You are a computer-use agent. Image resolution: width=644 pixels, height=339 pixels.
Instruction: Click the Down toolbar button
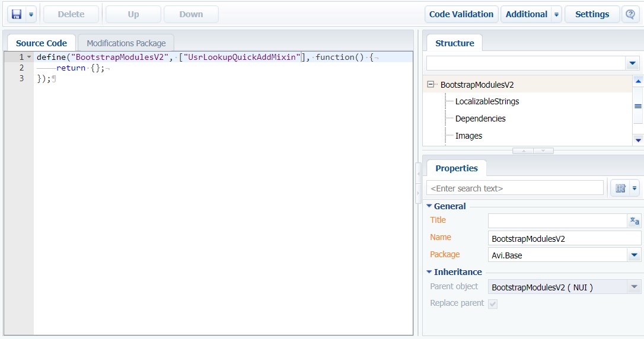tap(191, 14)
